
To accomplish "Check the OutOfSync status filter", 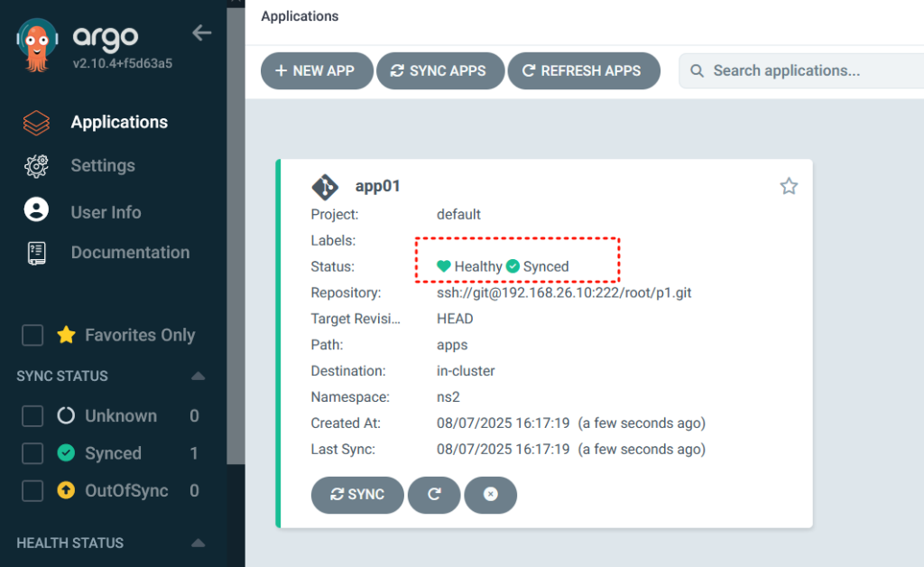I will pos(32,491).
